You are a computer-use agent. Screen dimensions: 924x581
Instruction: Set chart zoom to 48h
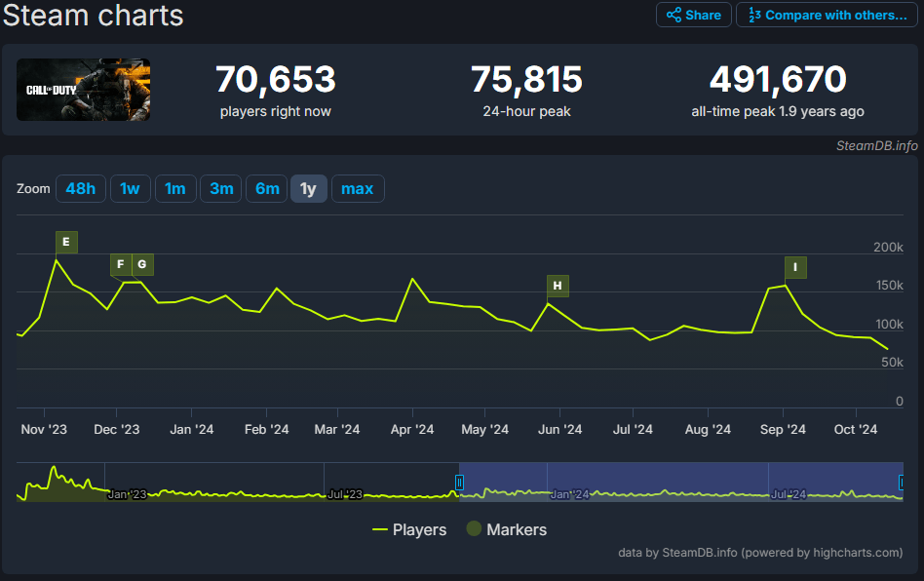[x=81, y=188]
